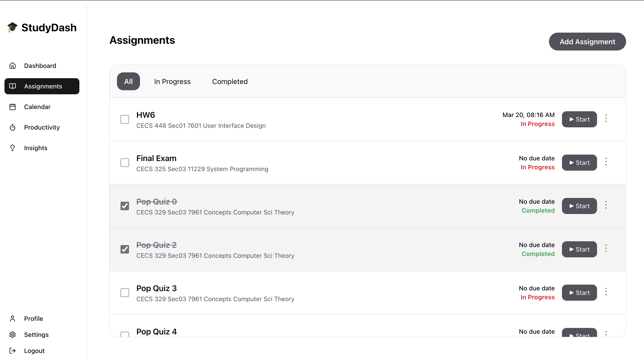Image resolution: width=644 pixels, height=361 pixels.
Task: Expand the kebab menu for Pop Quiz 2
Action: pos(606,248)
